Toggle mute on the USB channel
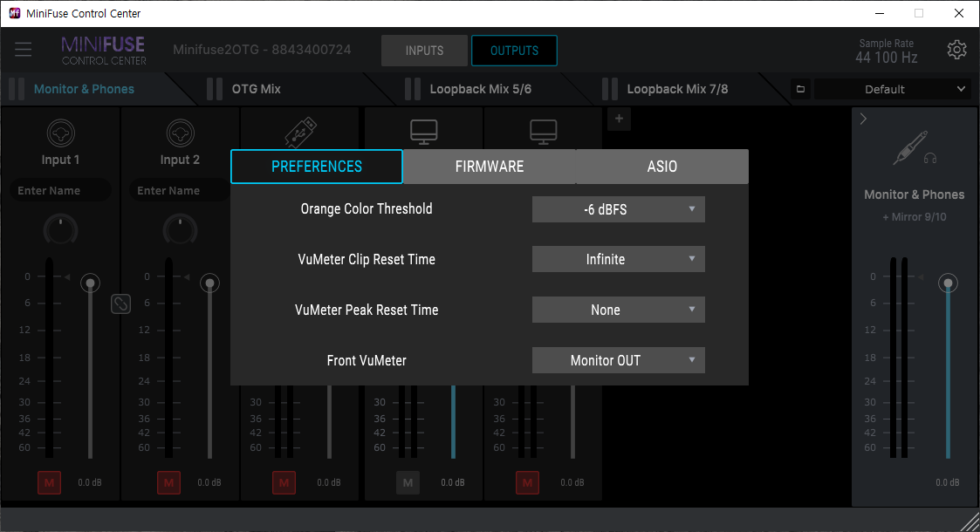 pyautogui.click(x=284, y=482)
